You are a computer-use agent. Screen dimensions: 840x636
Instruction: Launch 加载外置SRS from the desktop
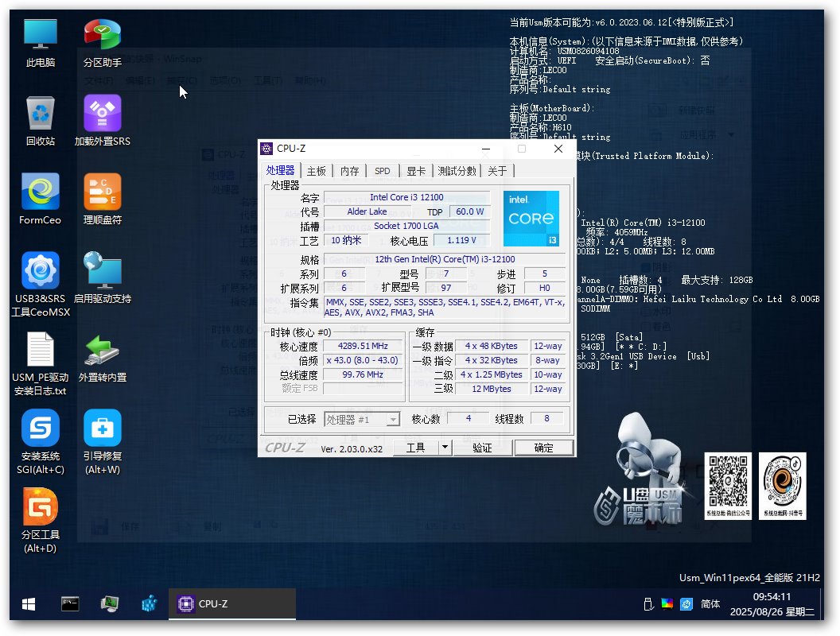click(x=103, y=114)
